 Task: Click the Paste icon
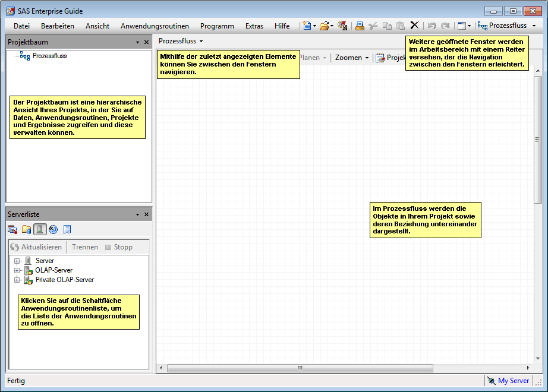click(400, 26)
